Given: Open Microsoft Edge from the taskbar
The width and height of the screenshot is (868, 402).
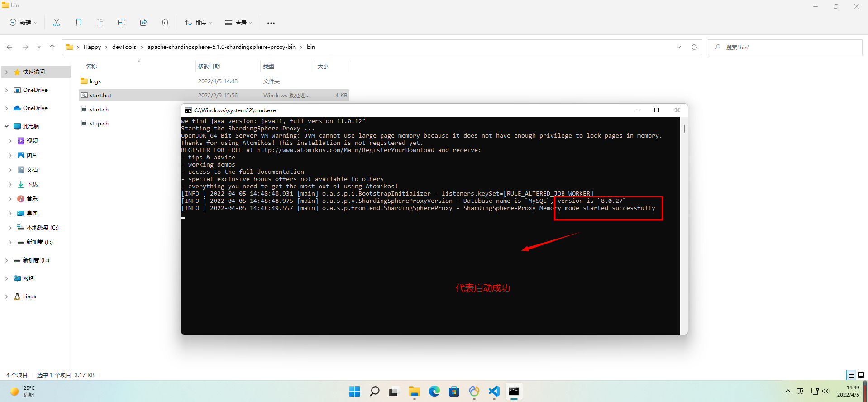Looking at the screenshot, I should 434,392.
